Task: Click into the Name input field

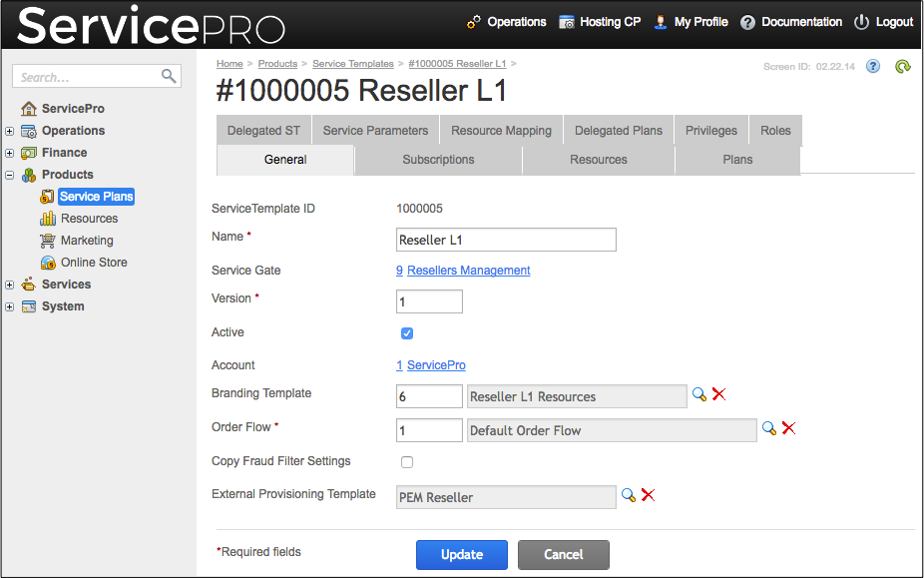Action: pos(506,240)
